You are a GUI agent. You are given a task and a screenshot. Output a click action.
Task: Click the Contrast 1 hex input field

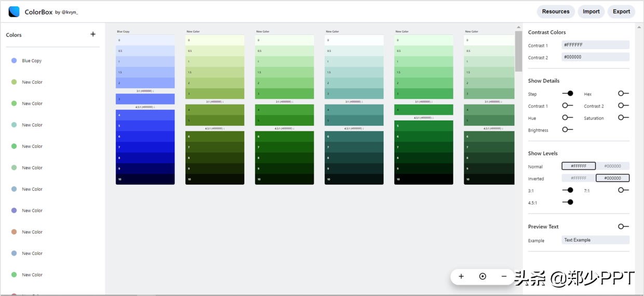(x=595, y=45)
